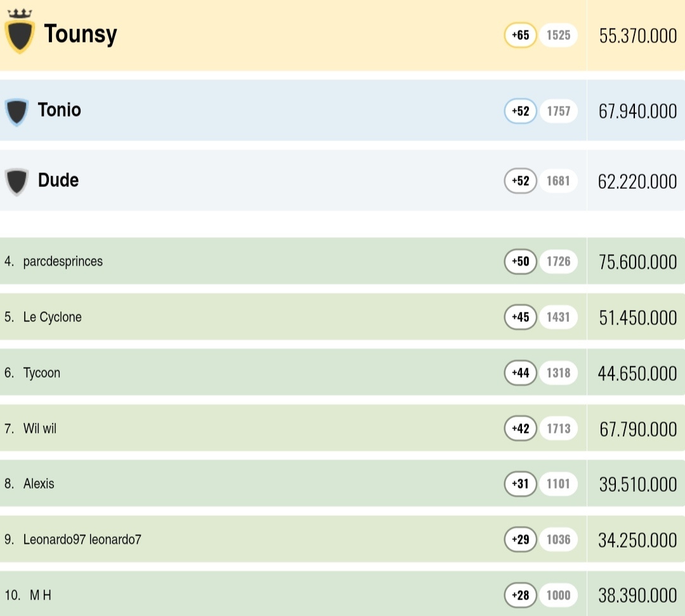
Task: Click the 1726 score pill for parcdesprinces
Action: (x=558, y=261)
